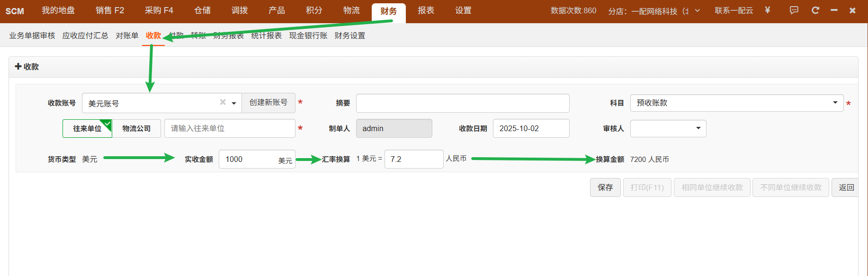This screenshot has height=276, width=868.
Task: Open the 报表 menu in top bar
Action: coord(426,10)
